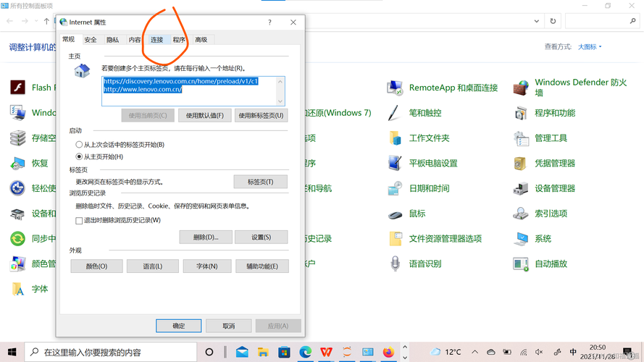Switch to the 隐私 tab
The image size is (644, 362).
pyautogui.click(x=112, y=40)
